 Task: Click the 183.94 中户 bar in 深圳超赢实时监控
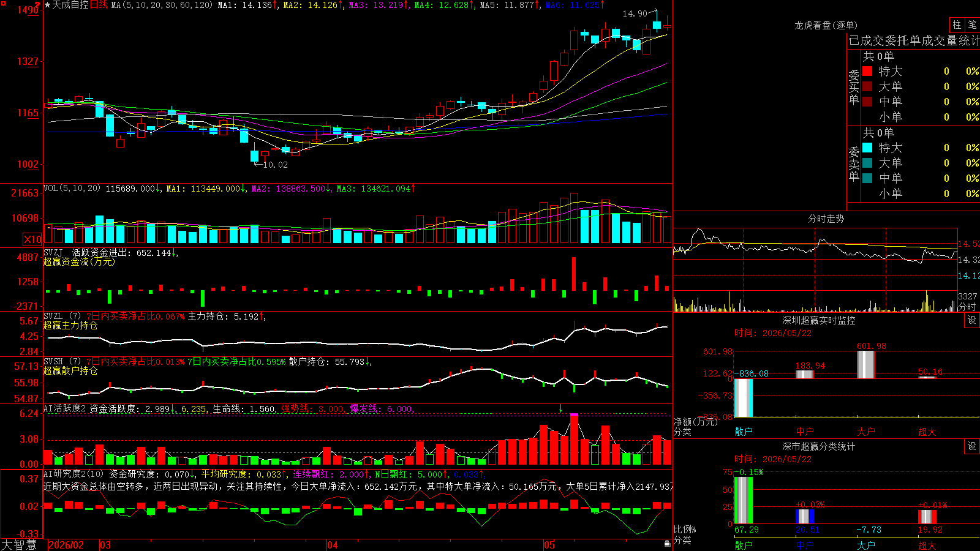pyautogui.click(x=805, y=374)
